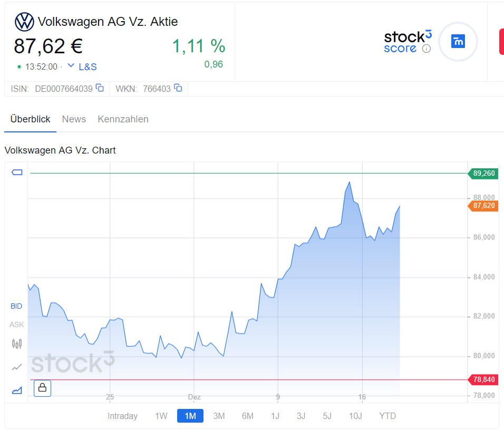Switch to the Überblick tab
504x439 pixels.
coord(30,119)
